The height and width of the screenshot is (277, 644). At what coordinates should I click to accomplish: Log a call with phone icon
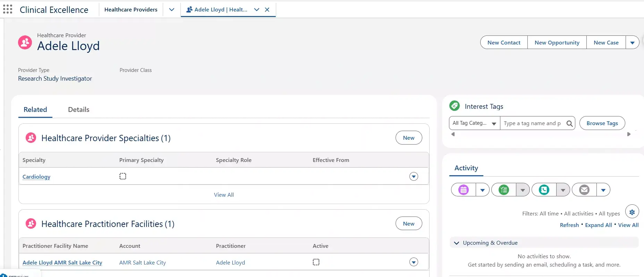pyautogui.click(x=544, y=190)
